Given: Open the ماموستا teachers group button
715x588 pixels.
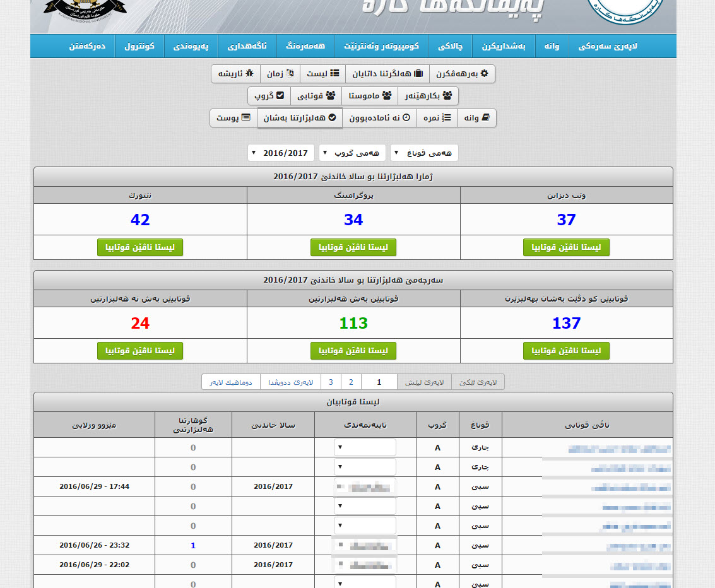Looking at the screenshot, I should [x=369, y=96].
